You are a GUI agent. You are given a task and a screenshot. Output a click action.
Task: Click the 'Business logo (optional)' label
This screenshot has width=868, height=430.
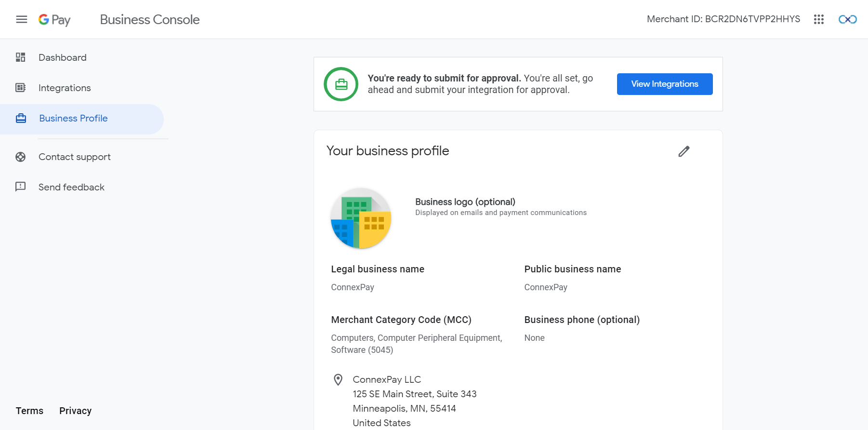pos(465,202)
